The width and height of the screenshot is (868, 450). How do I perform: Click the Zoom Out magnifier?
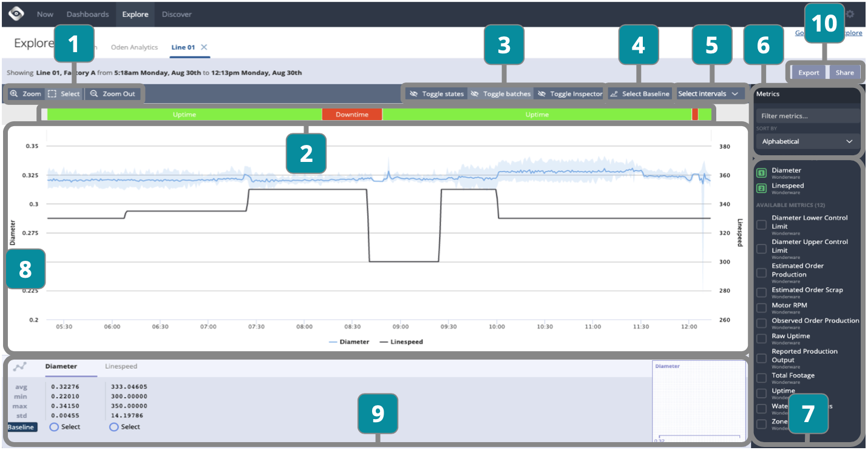point(113,94)
